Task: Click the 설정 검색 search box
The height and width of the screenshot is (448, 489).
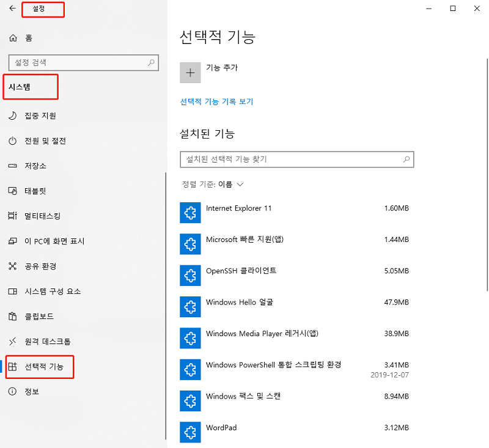Action: (83, 63)
